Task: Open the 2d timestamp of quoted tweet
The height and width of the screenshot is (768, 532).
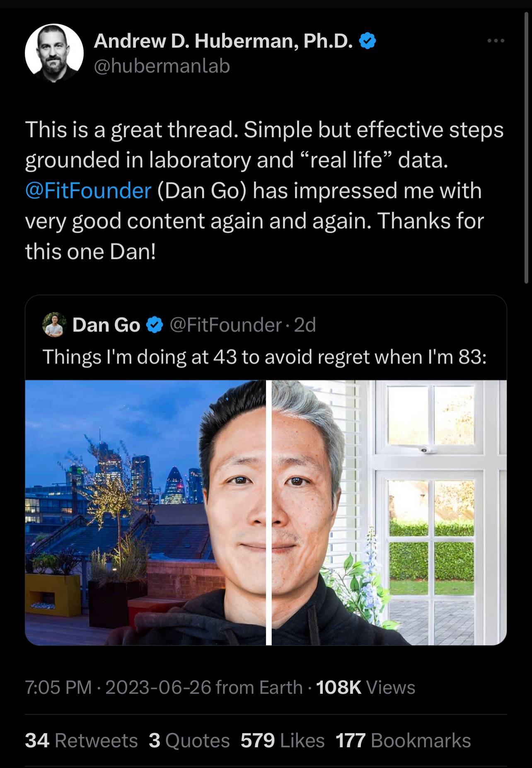Action: click(x=305, y=325)
